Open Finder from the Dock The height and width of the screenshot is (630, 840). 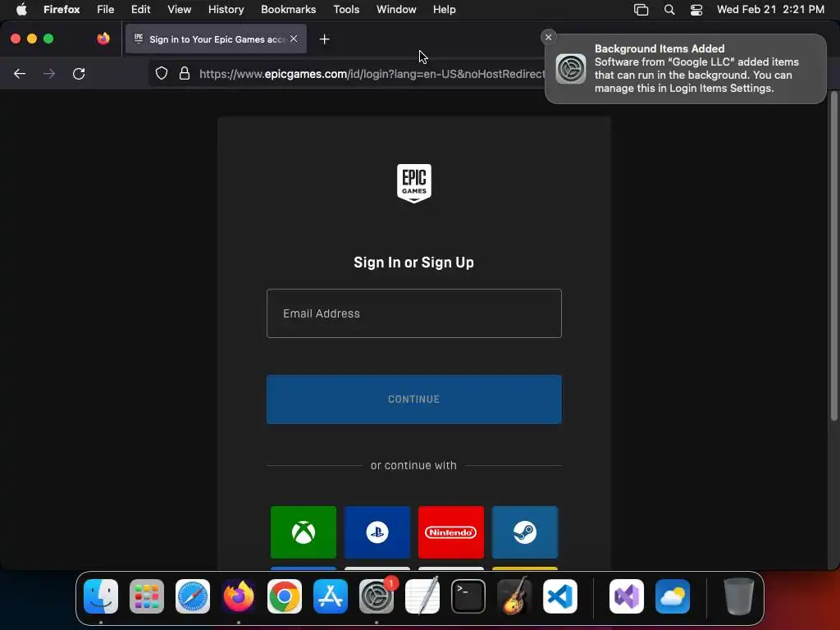101,596
